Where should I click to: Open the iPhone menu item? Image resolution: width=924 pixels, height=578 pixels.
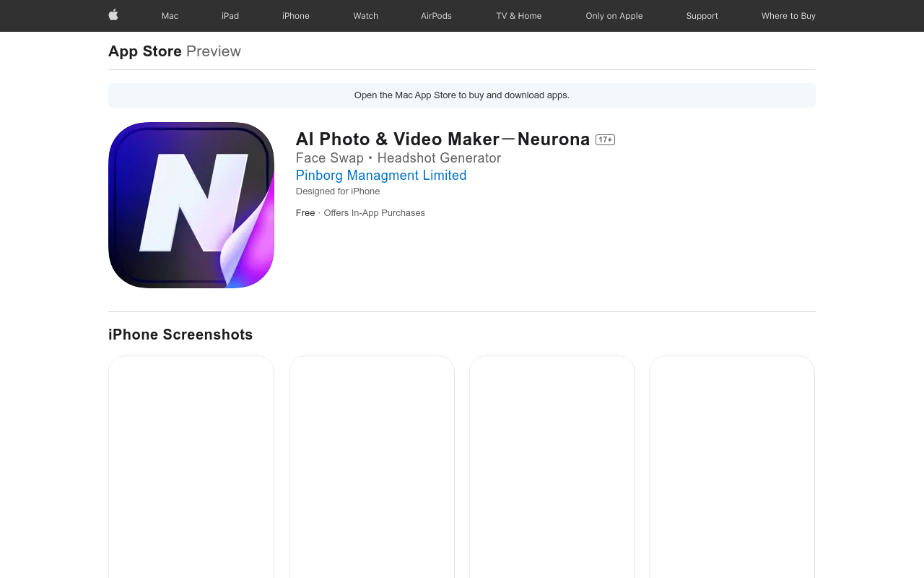(296, 16)
